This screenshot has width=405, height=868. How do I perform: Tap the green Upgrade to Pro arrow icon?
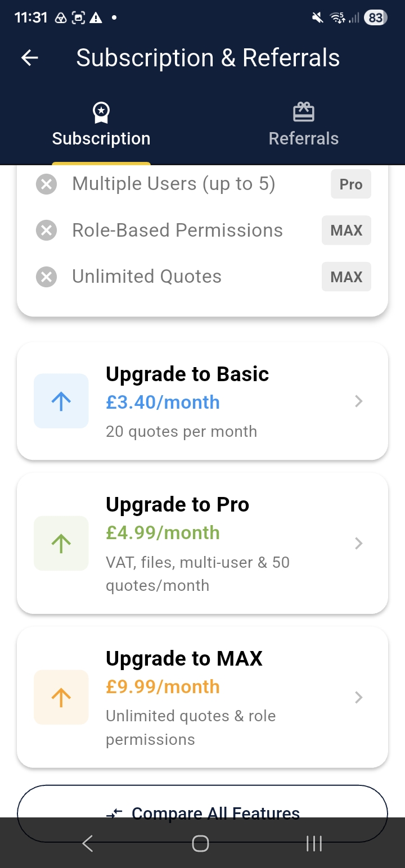click(61, 543)
